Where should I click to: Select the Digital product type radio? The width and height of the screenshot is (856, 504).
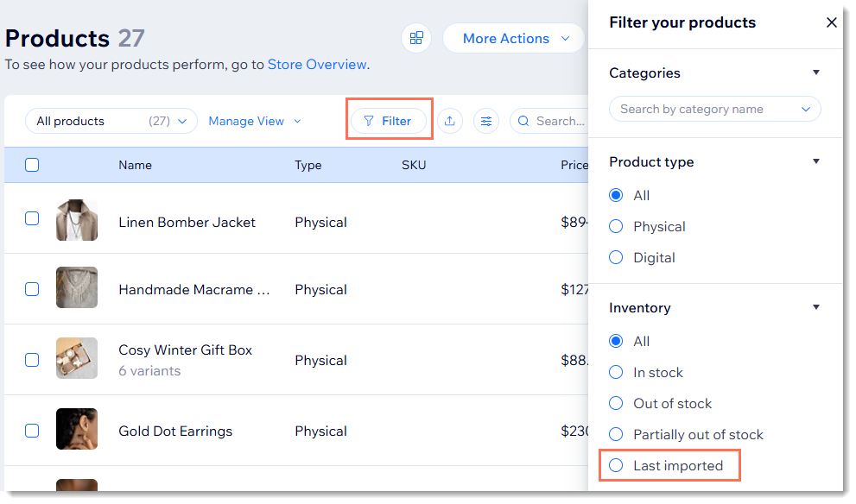coord(616,257)
